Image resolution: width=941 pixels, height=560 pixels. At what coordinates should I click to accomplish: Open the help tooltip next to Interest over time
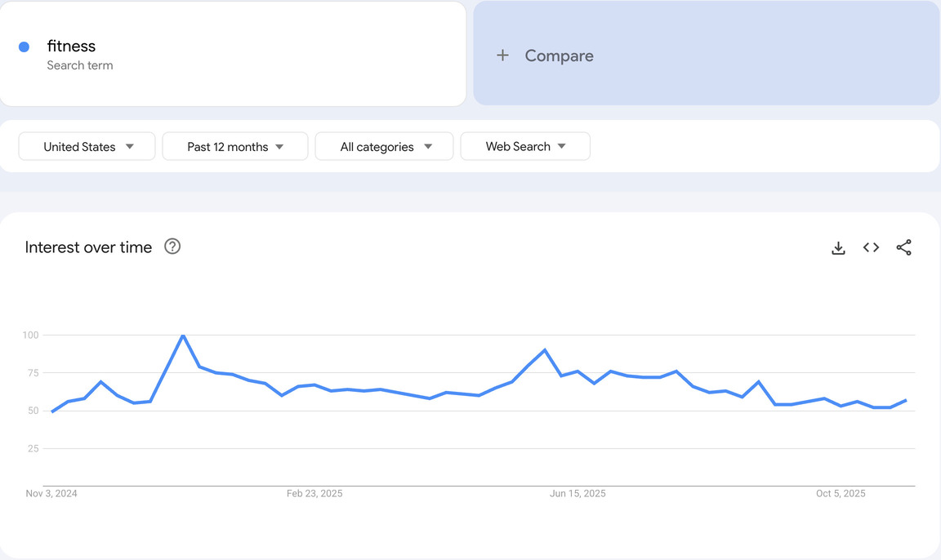tap(172, 246)
